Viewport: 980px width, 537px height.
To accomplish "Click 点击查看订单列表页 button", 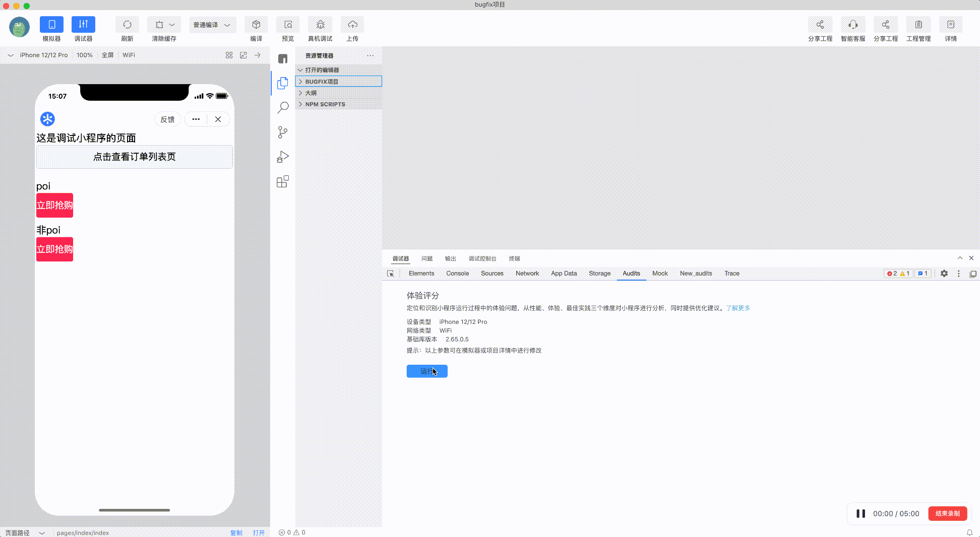I will 134,157.
